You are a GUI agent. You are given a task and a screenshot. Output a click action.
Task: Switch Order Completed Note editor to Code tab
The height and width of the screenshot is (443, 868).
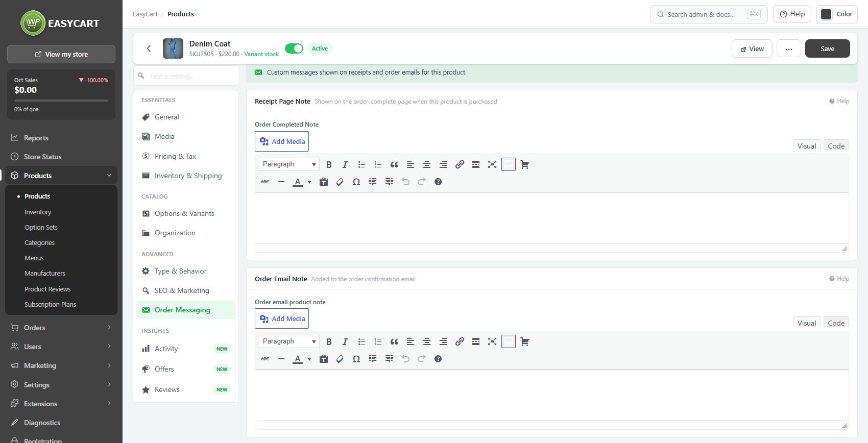click(x=836, y=145)
